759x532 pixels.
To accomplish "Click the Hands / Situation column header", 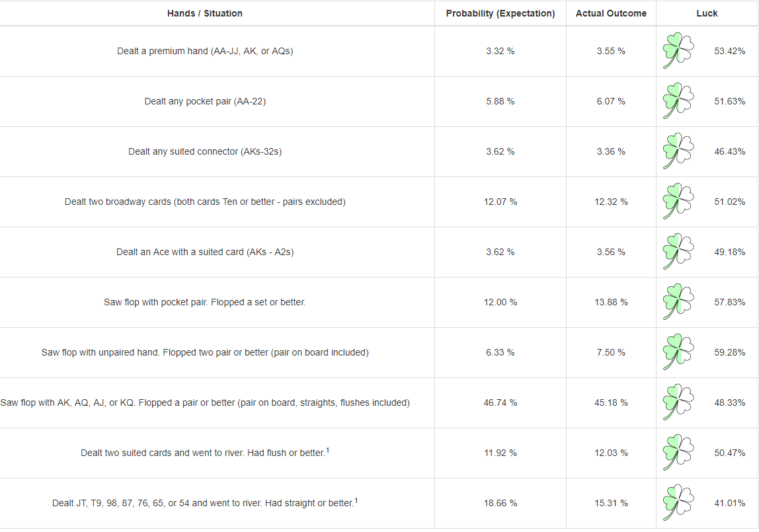I will [x=205, y=13].
